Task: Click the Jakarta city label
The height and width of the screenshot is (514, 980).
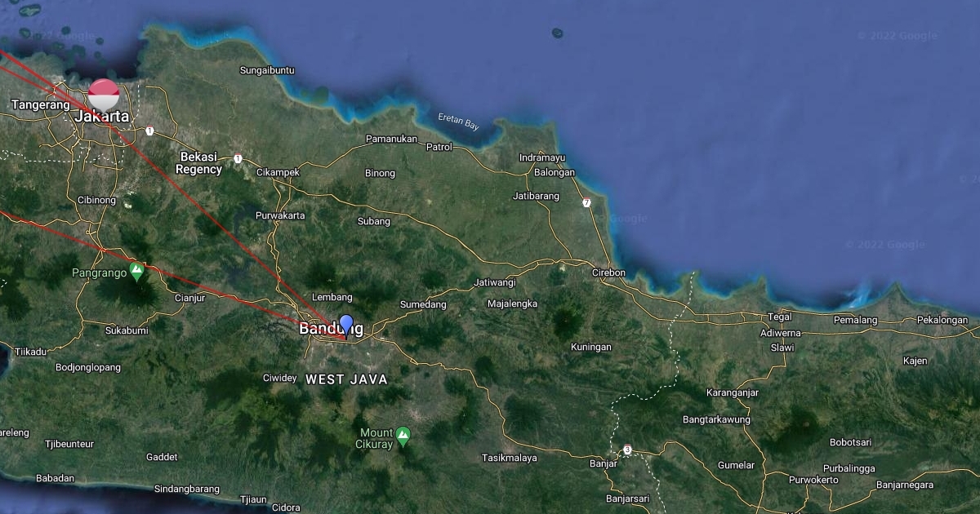Action: coord(102,117)
